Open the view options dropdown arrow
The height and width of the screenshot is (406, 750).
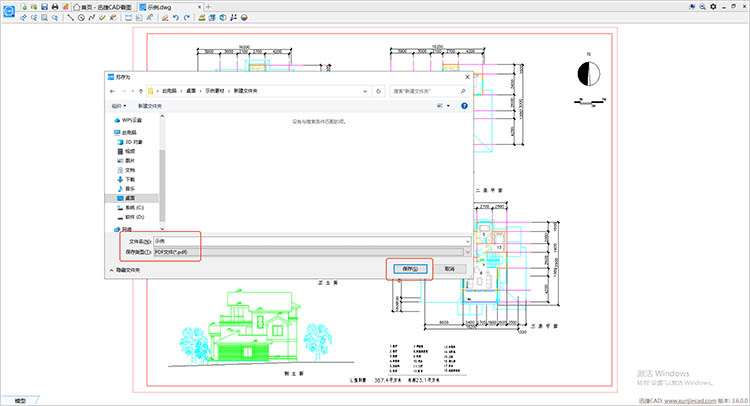[x=448, y=106]
